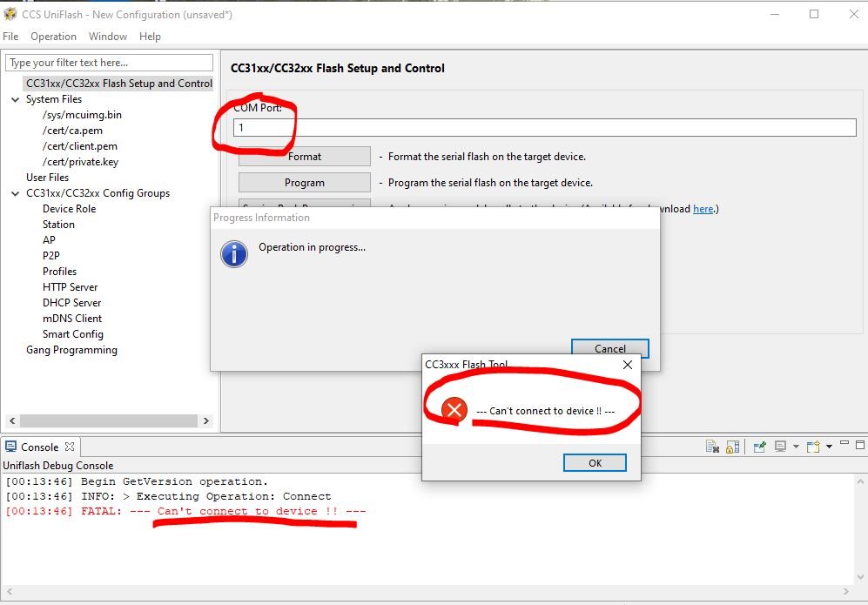Focus the filter text box

pyautogui.click(x=109, y=63)
